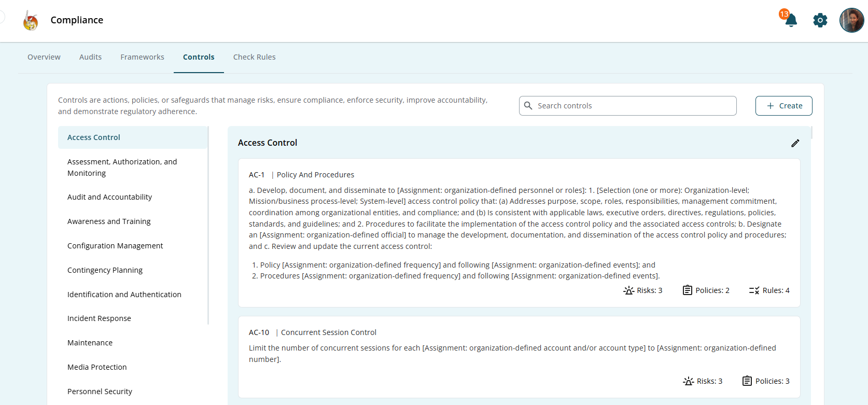The height and width of the screenshot is (405, 868).
Task: Click the Policies icon on AC-1
Action: (x=687, y=290)
